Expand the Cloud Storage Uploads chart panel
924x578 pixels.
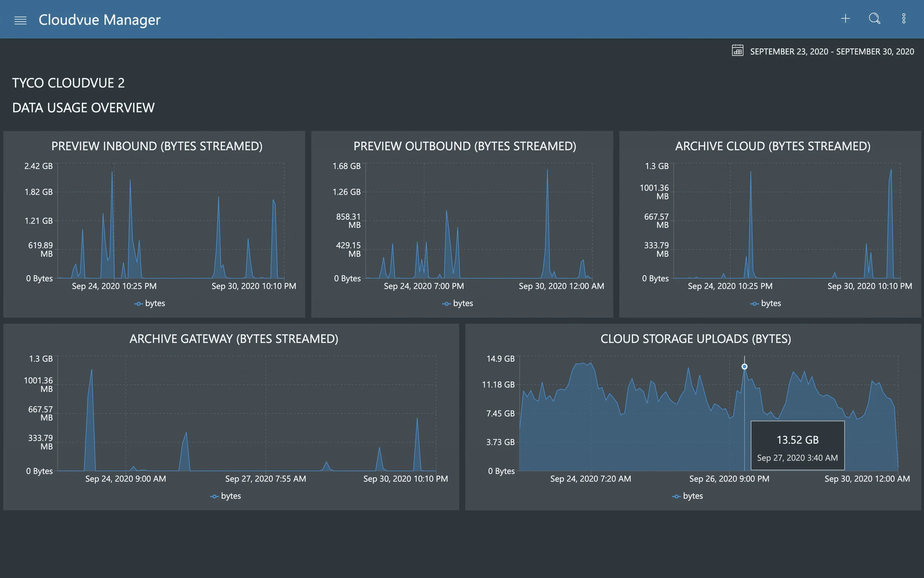click(x=695, y=338)
